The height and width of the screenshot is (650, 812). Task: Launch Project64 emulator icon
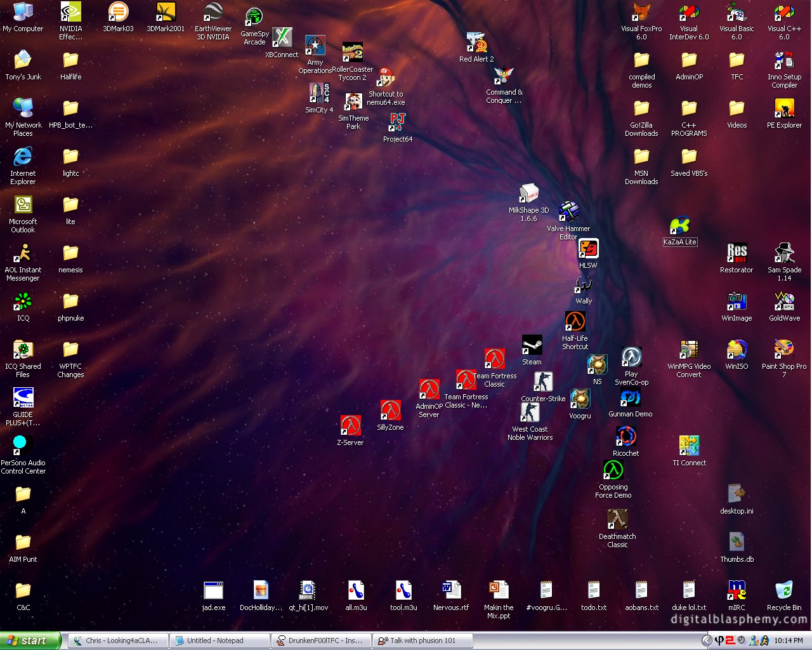coord(398,127)
